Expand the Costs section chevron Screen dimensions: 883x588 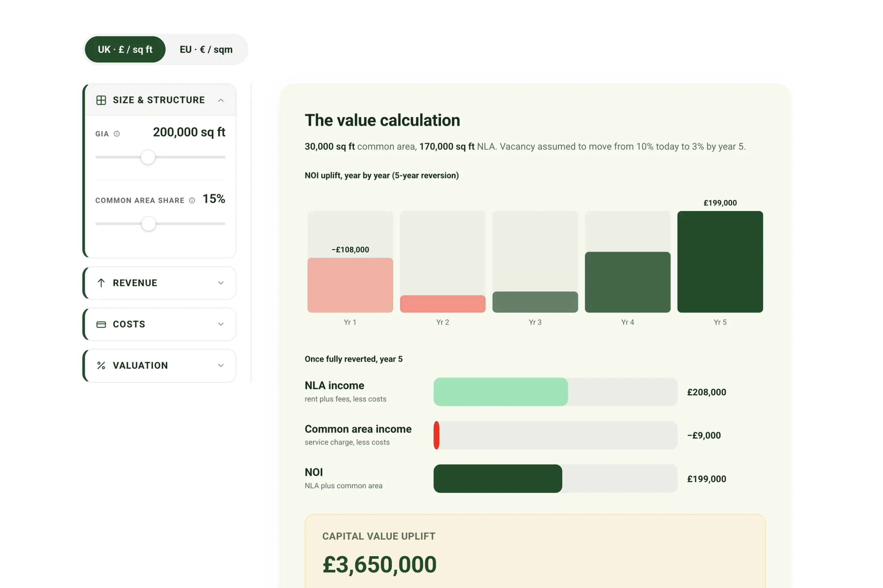[x=221, y=324]
